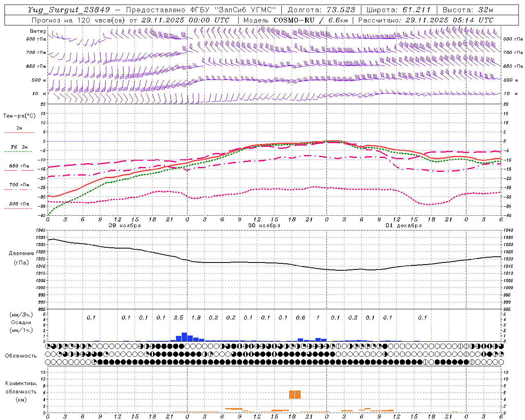This screenshot has height=420, width=525.
Task: Click the Модель COSMO-RU / 6.6км text
Action: tap(296, 20)
